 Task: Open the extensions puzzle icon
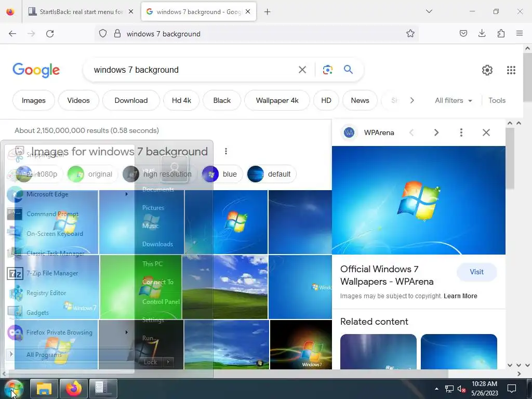(501, 33)
